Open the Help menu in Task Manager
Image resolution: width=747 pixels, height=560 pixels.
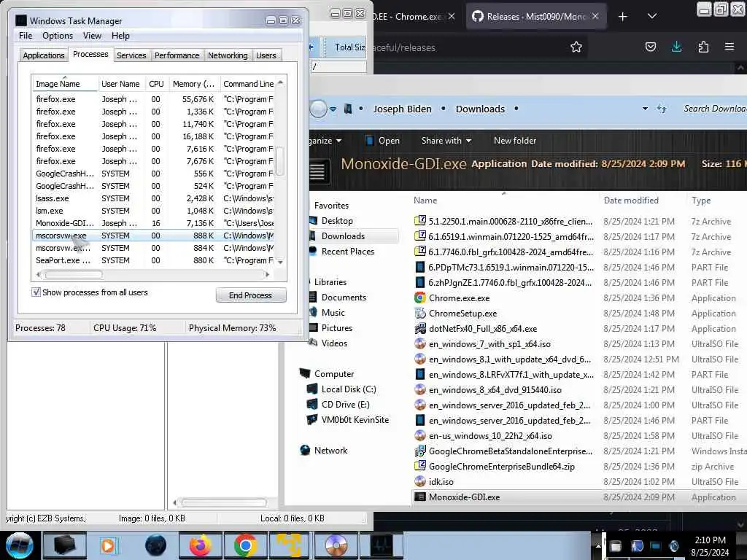point(120,36)
